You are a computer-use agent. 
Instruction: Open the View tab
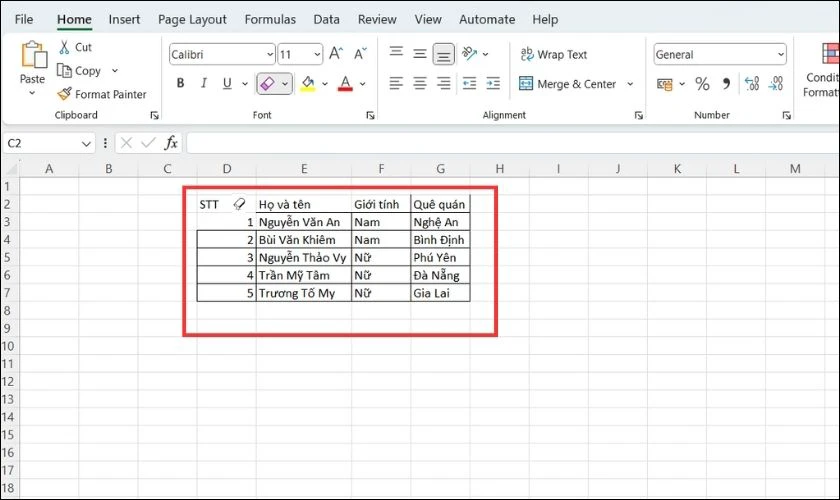(428, 19)
